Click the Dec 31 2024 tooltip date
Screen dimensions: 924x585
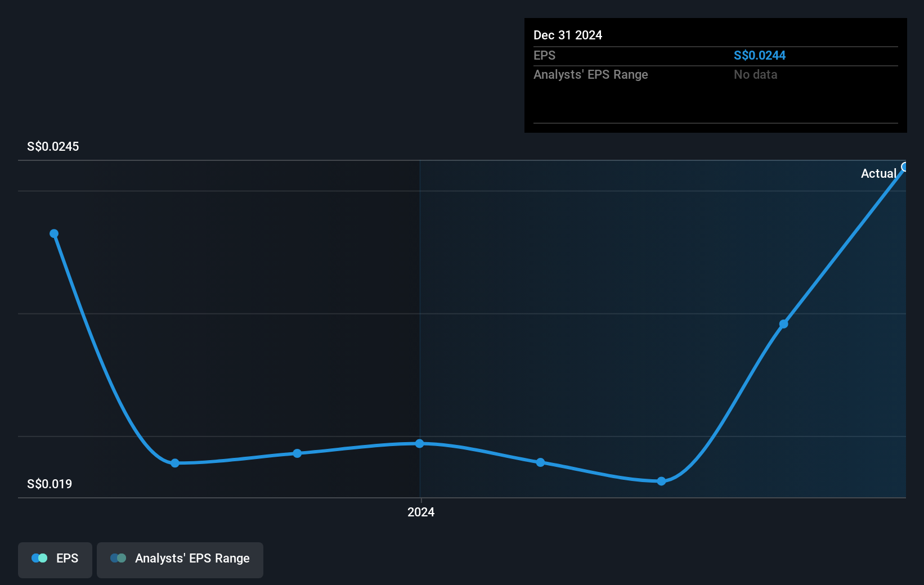point(568,35)
